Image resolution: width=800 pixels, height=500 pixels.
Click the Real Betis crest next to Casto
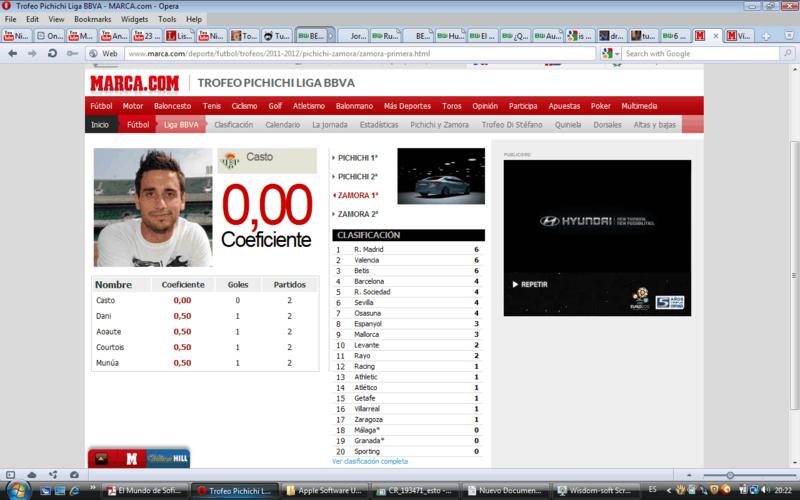click(230, 160)
